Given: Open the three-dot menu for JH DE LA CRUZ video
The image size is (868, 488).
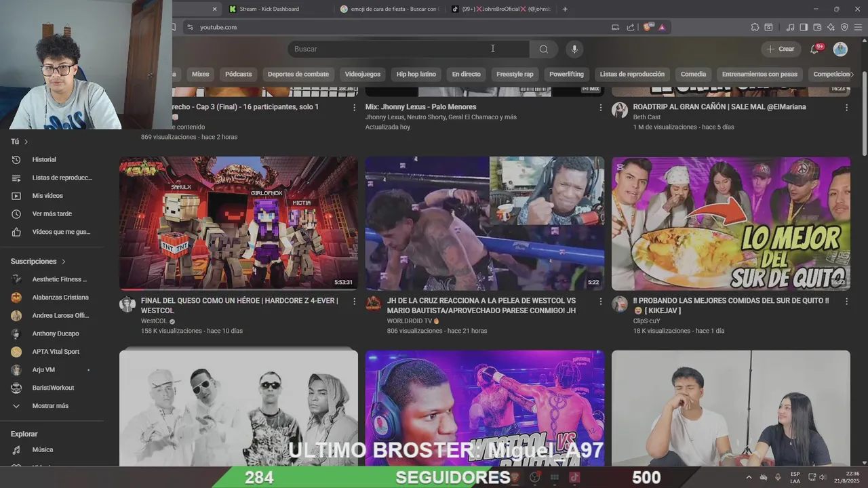Looking at the screenshot, I should click(600, 301).
